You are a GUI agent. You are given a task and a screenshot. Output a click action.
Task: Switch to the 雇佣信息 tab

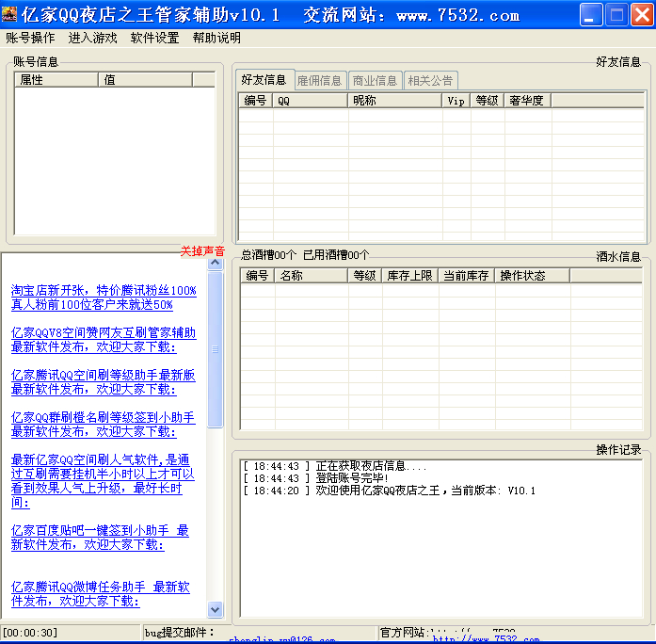coord(320,80)
